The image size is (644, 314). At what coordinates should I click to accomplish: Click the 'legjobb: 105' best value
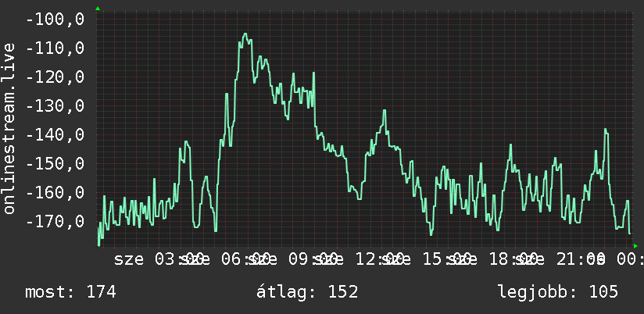pos(558,292)
